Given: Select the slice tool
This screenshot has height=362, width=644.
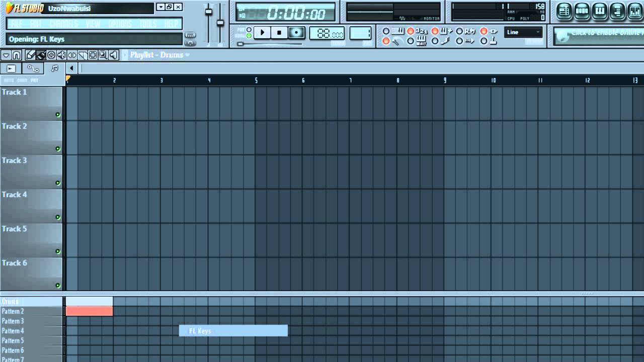Looking at the screenshot, I should [x=83, y=55].
